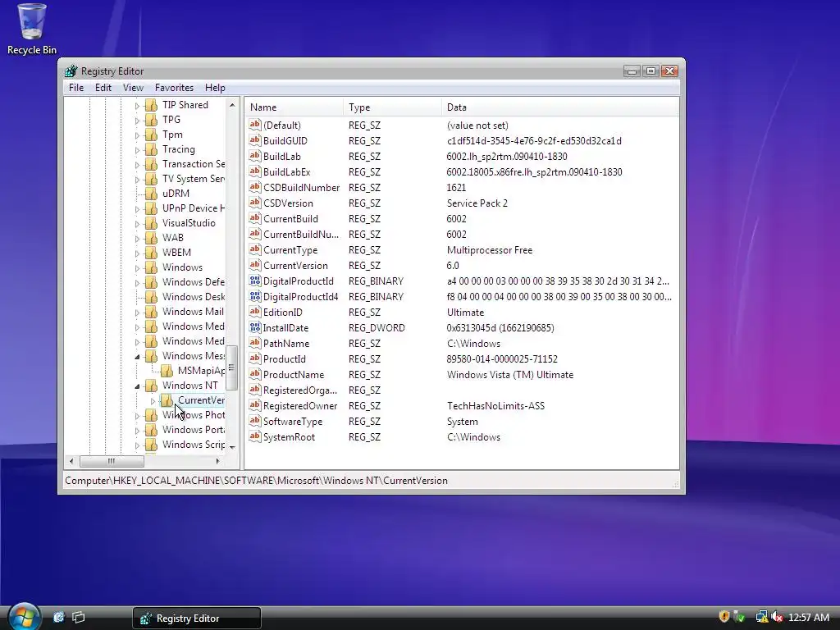The width and height of the screenshot is (840, 630).
Task: Click the Switch between windows icon
Action: click(79, 617)
